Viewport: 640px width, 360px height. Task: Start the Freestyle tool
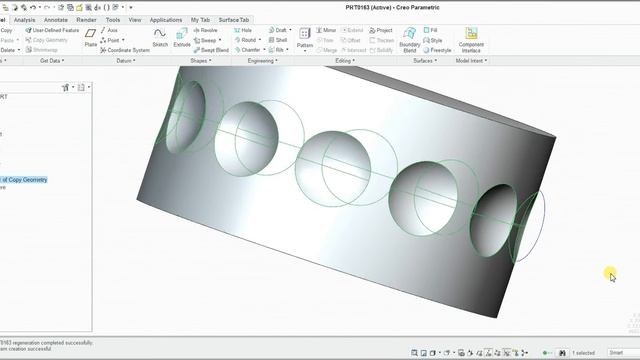pyautogui.click(x=437, y=50)
